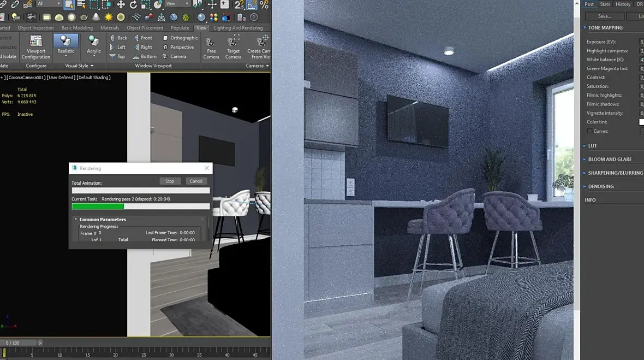Expand the SHARPENING/BLURRING section

coord(585,173)
